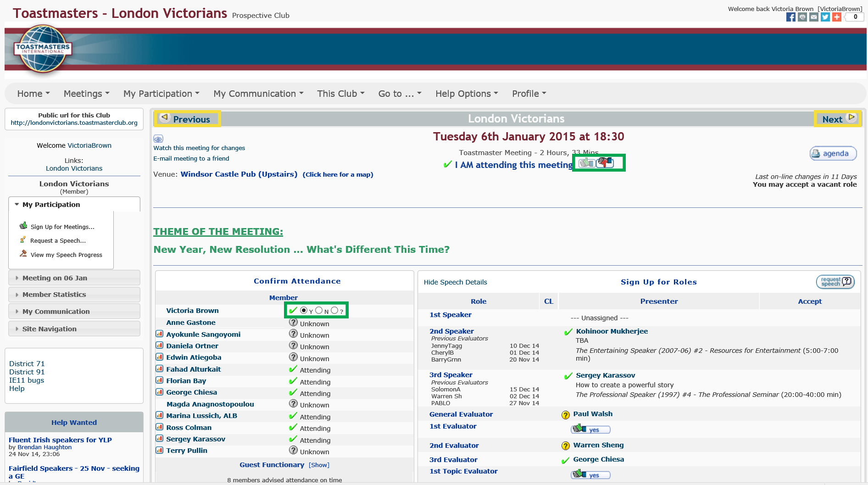Image resolution: width=868 pixels, height=485 pixels.
Task: Click the print icon in header
Action: coord(802,17)
